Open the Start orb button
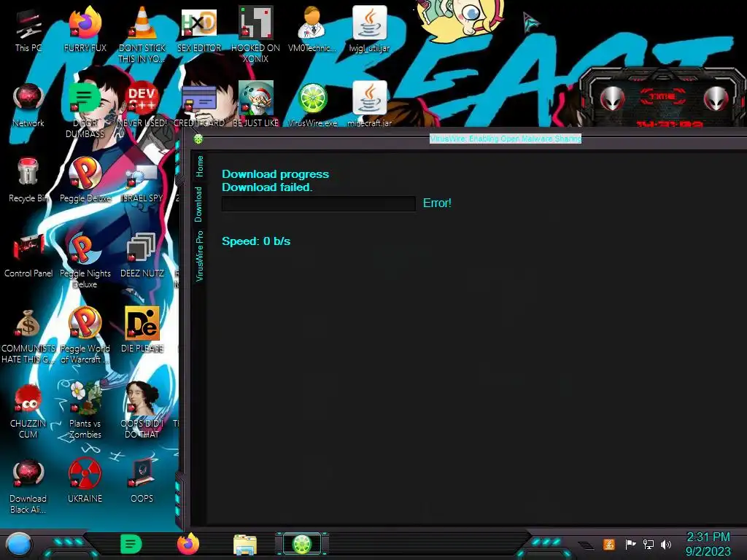The height and width of the screenshot is (560, 747). (19, 544)
